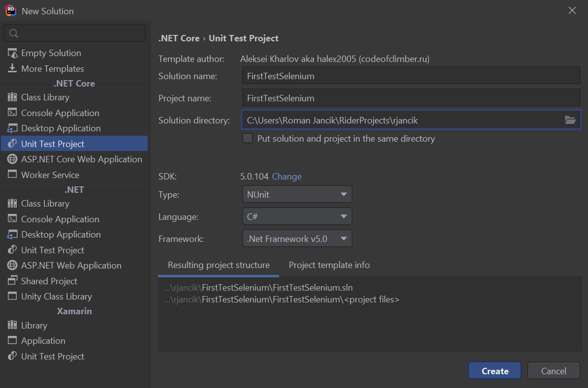Viewport: 588px width, 388px height.
Task: Open the Type dropdown showing NUnit
Action: (297, 195)
